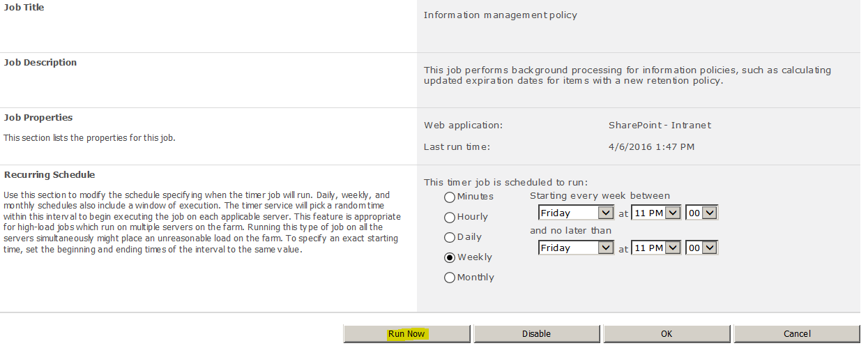Confirm changes with the OK button
This screenshot has height=348, width=868.
click(667, 334)
